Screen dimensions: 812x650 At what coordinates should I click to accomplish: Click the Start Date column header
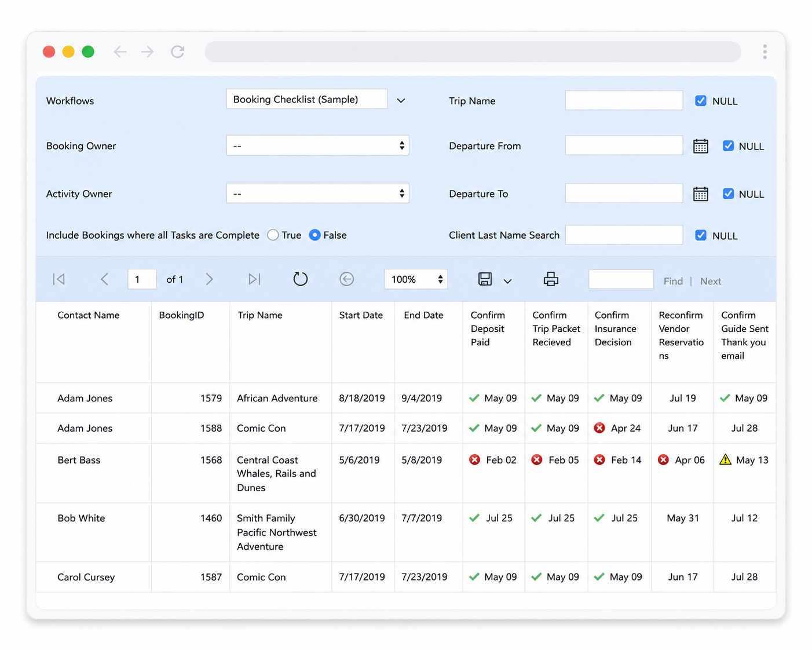tap(361, 315)
